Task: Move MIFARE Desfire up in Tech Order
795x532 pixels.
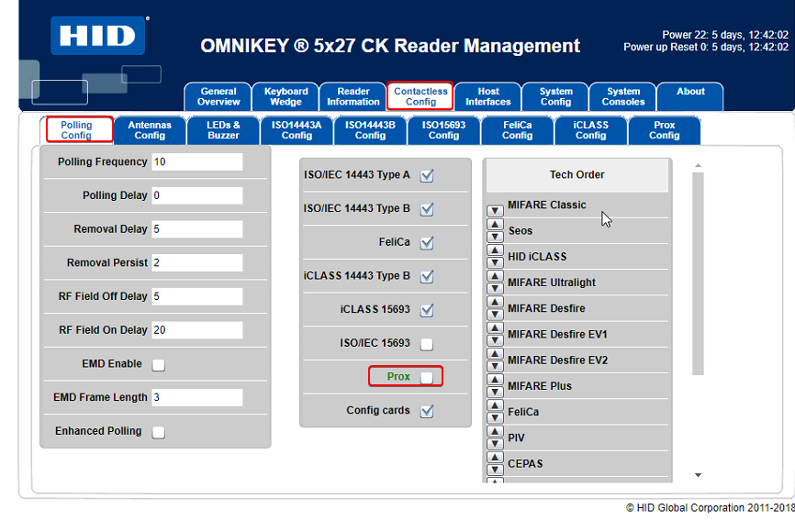Action: (495, 302)
